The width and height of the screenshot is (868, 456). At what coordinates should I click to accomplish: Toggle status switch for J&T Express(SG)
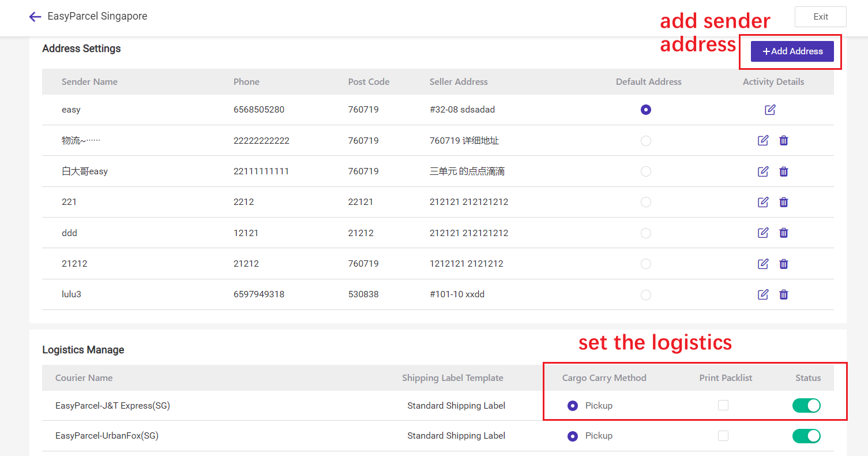point(806,405)
